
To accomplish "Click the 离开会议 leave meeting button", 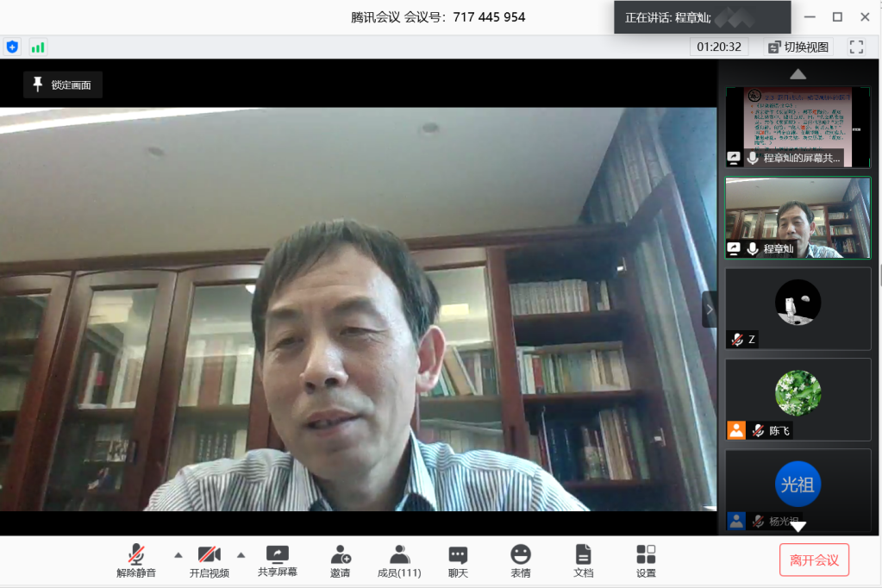I will point(814,560).
